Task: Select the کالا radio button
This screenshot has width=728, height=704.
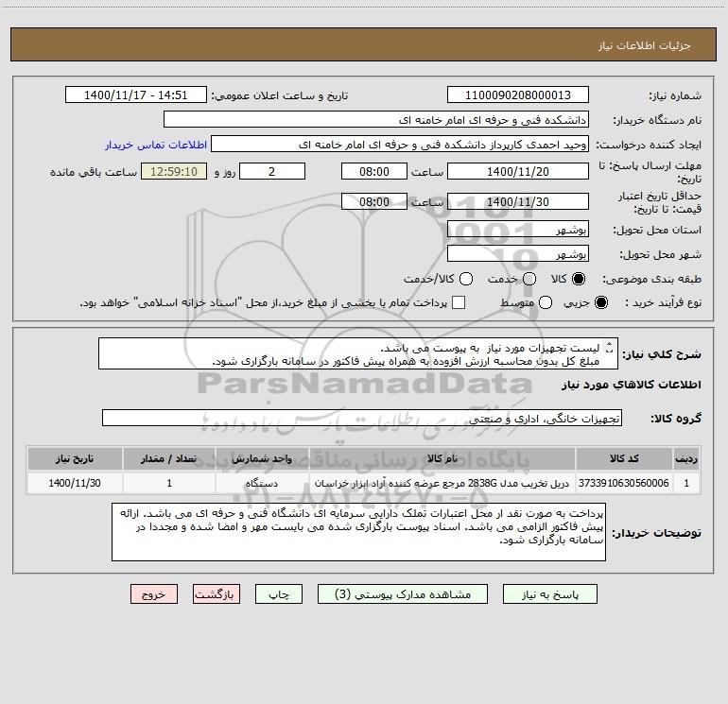Action: pyautogui.click(x=579, y=279)
